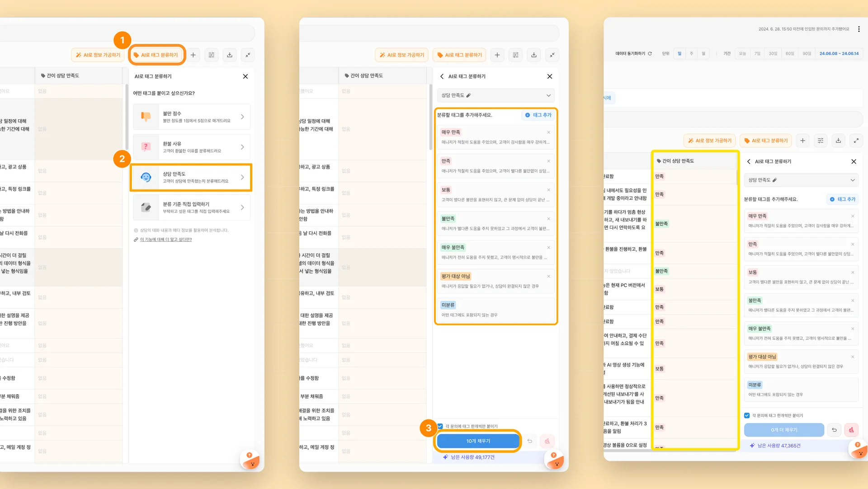Click the undo icon beside 0개 더 채우기
The image size is (868, 489).
(x=834, y=430)
